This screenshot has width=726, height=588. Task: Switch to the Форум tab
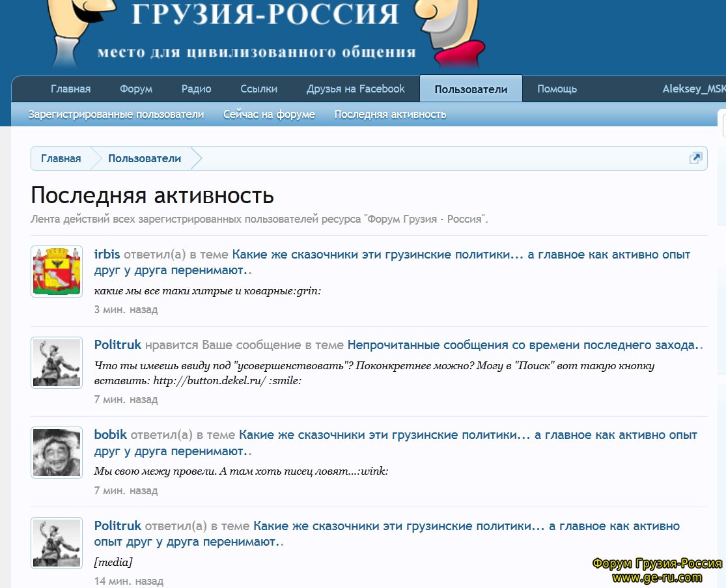click(136, 89)
